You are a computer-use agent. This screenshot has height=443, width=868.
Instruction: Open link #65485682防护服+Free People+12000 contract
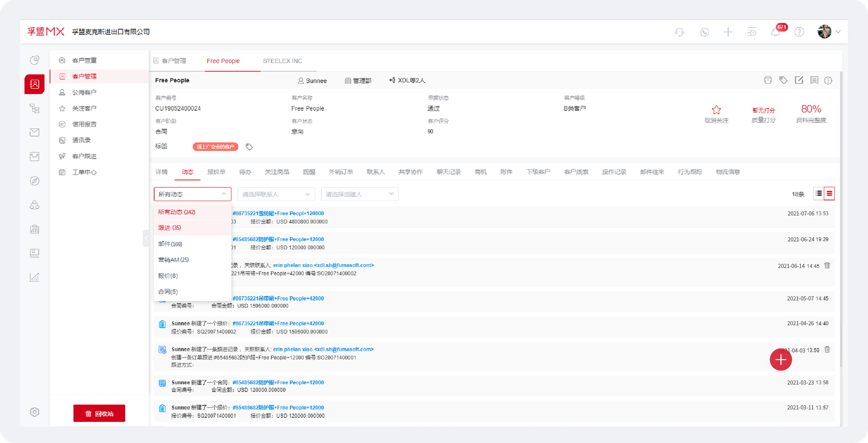coord(278,382)
